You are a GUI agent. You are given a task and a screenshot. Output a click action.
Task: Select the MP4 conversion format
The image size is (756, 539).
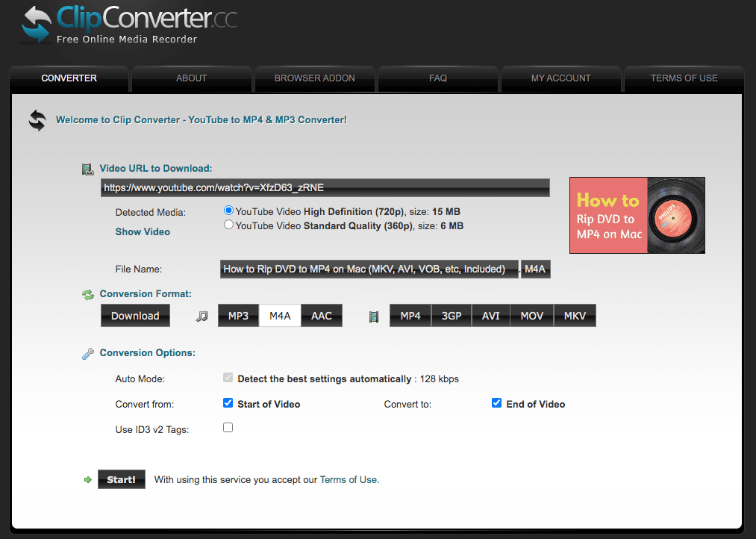point(409,315)
